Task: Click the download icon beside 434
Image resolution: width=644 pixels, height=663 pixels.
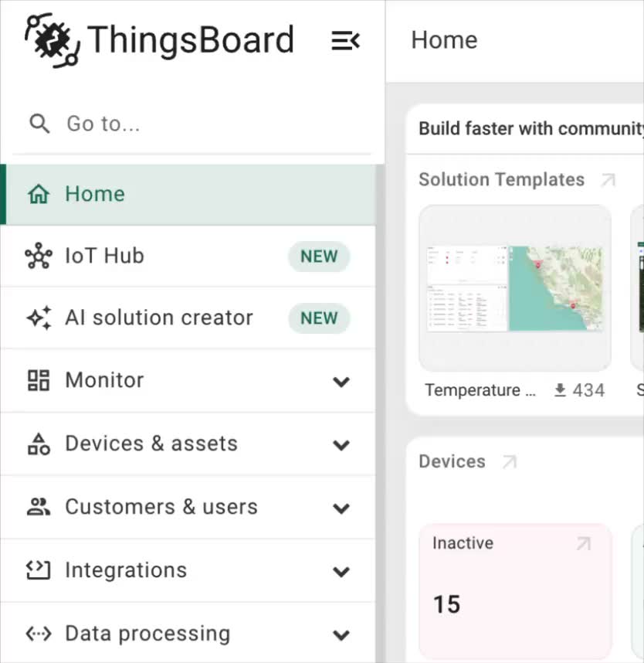Action: click(560, 390)
